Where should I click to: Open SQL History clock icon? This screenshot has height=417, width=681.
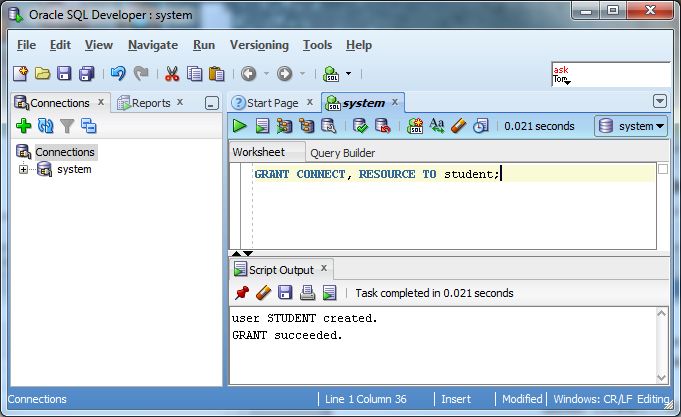click(x=481, y=126)
